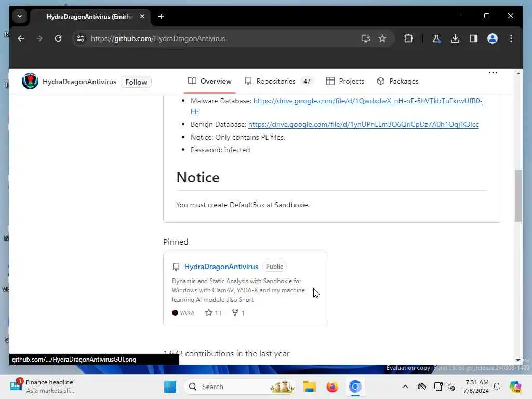This screenshot has width=532, height=399.
Task: Open the Copilot preview icon
Action: (x=515, y=387)
